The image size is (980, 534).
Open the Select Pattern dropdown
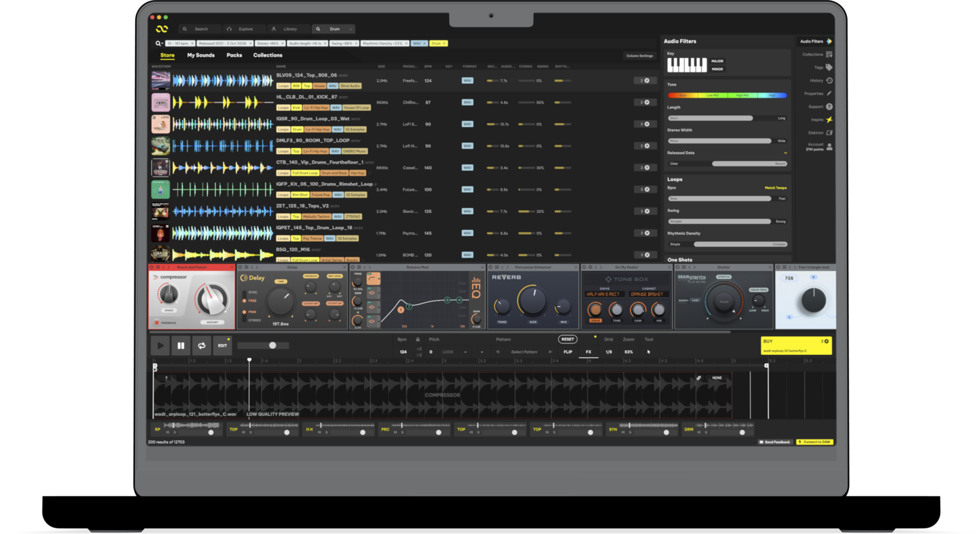coord(524,351)
